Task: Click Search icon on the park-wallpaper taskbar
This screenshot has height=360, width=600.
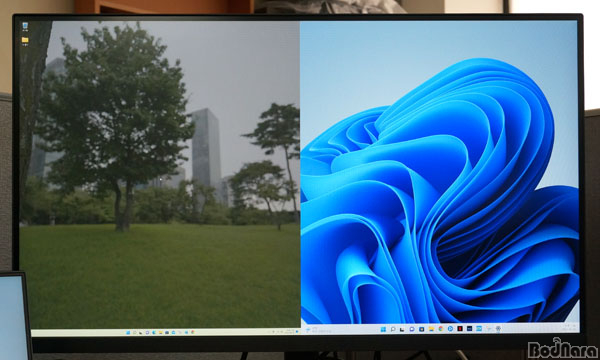Action: tap(135, 333)
